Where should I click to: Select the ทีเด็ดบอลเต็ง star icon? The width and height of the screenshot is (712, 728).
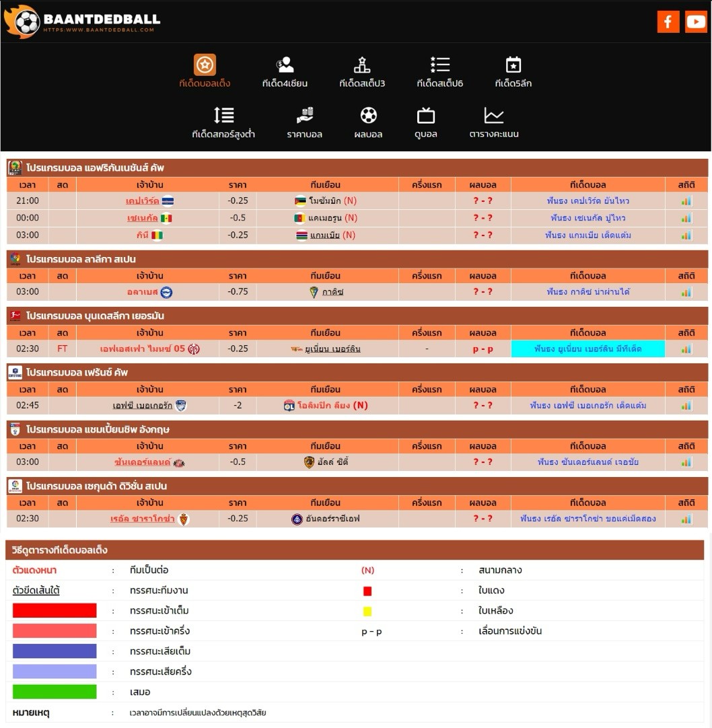tap(205, 65)
